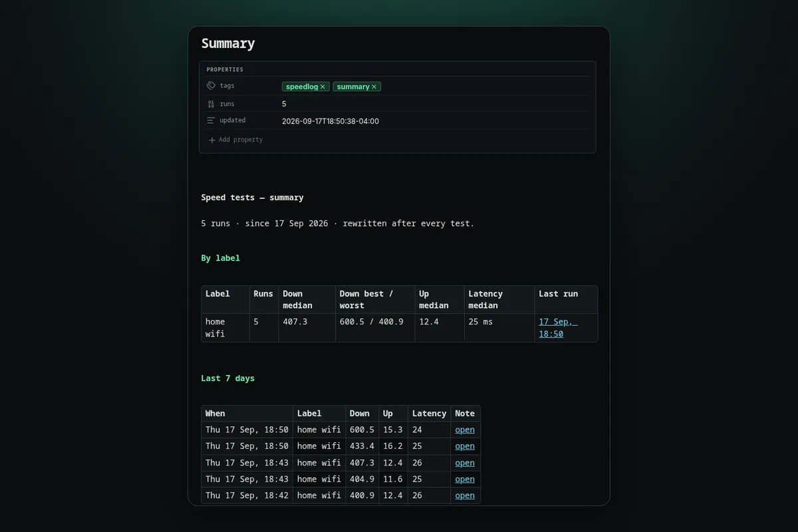Click the latency '24' cell
Viewport: 798px width, 532px height.
pyautogui.click(x=429, y=430)
